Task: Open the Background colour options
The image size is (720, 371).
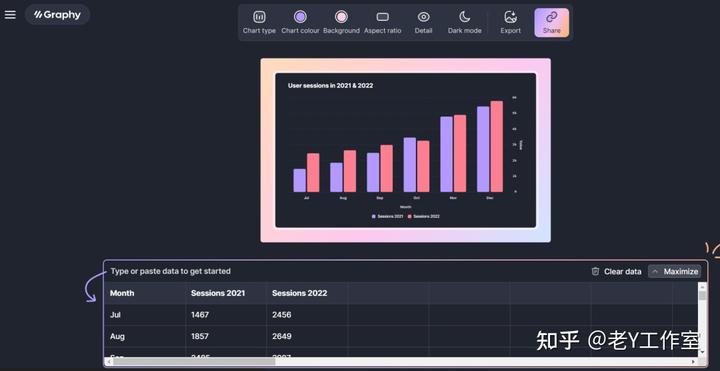Action: (x=341, y=22)
